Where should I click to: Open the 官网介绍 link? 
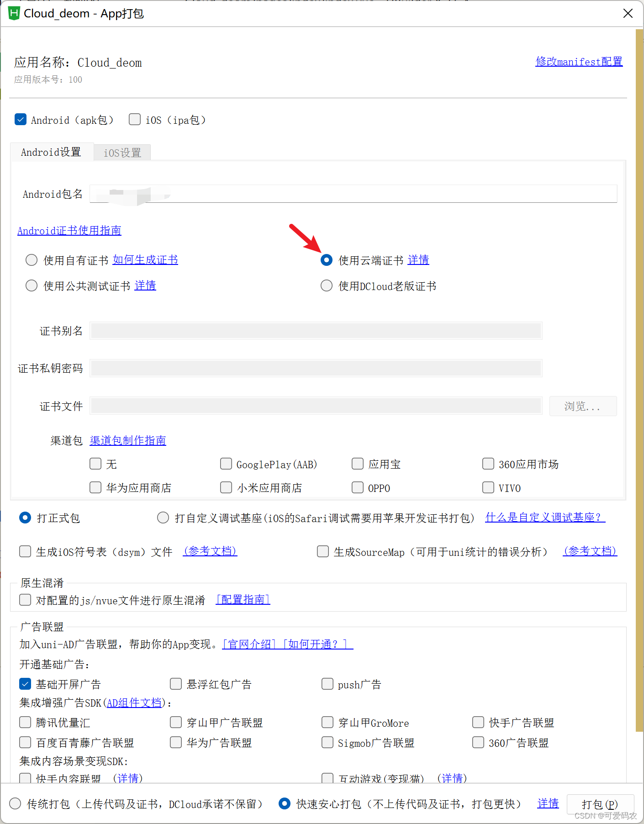pos(249,644)
